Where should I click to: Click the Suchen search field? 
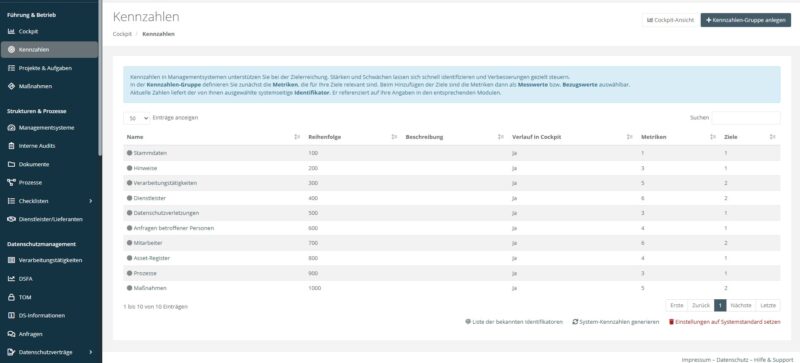click(745, 118)
